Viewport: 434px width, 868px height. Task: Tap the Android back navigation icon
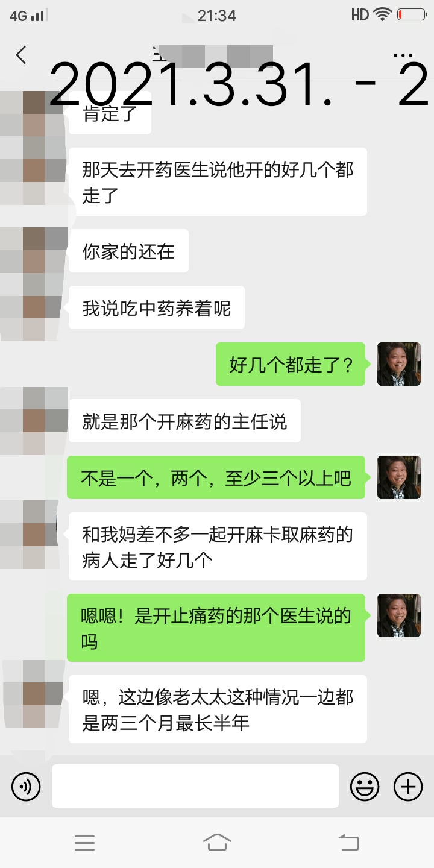click(x=349, y=842)
